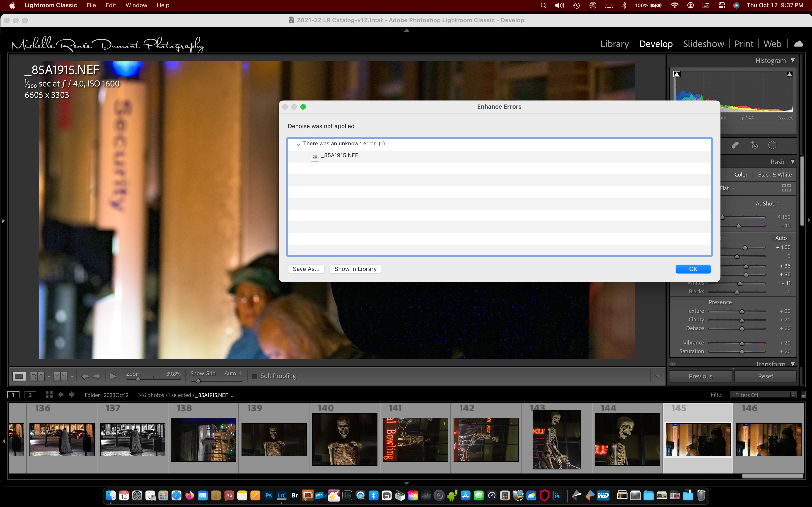This screenshot has width=812, height=507.
Task: Toggle the shadow clipping indicator in Histogram
Action: coord(677,74)
